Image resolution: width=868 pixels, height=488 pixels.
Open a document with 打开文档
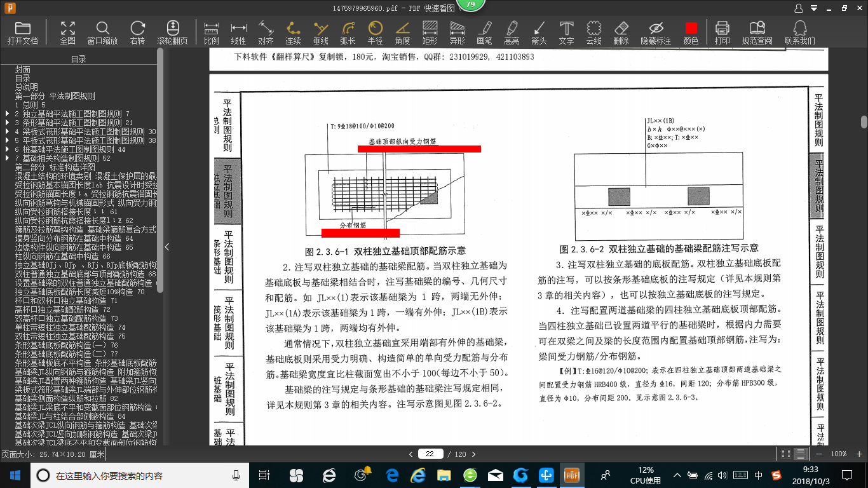[23, 32]
